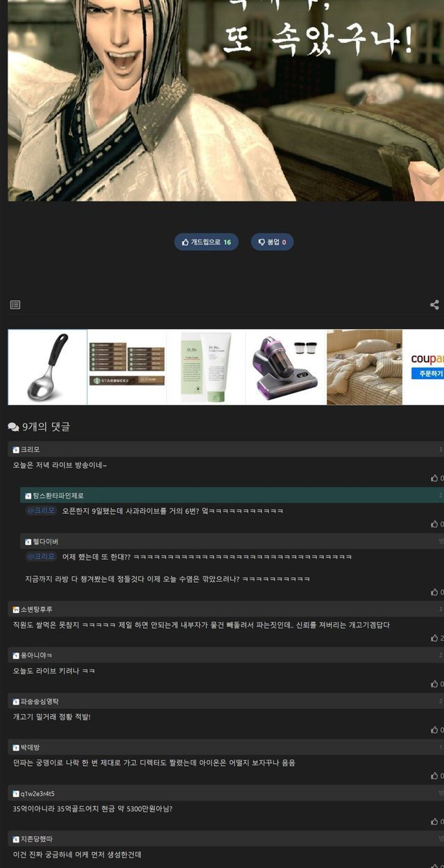
Task: Click the speech bubble icon beside 9개의 댓글
Action: (x=13, y=426)
